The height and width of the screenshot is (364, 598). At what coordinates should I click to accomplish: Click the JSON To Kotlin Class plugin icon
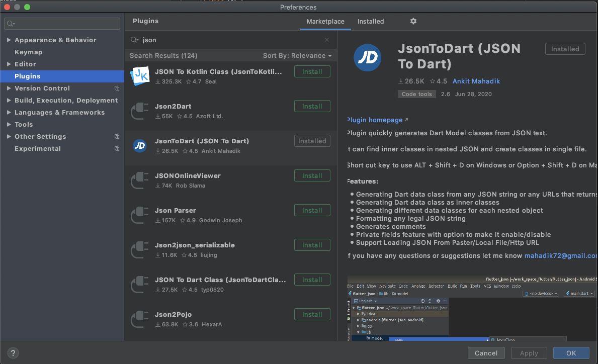139,76
